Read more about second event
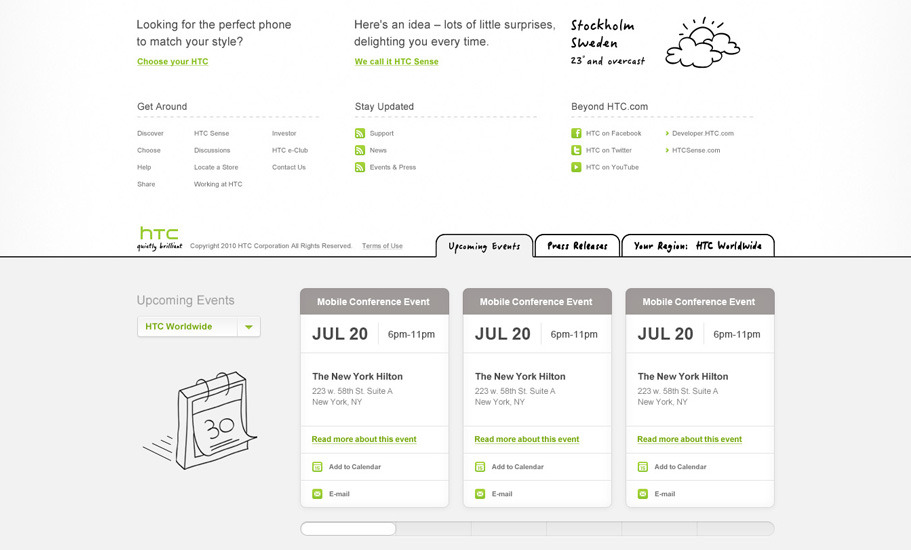911x550 pixels. [526, 439]
